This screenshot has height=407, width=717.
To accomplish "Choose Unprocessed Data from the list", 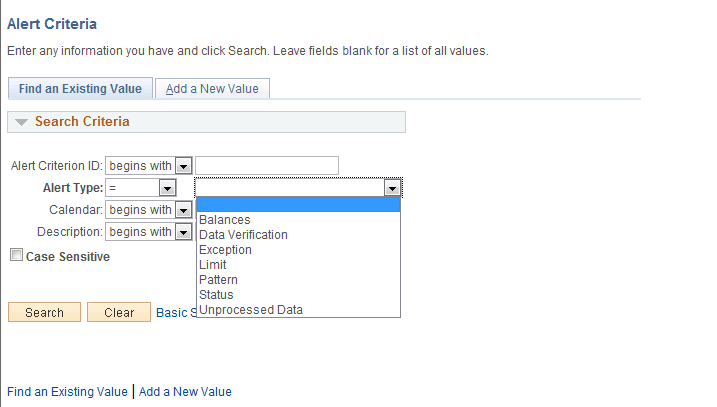I will [250, 310].
